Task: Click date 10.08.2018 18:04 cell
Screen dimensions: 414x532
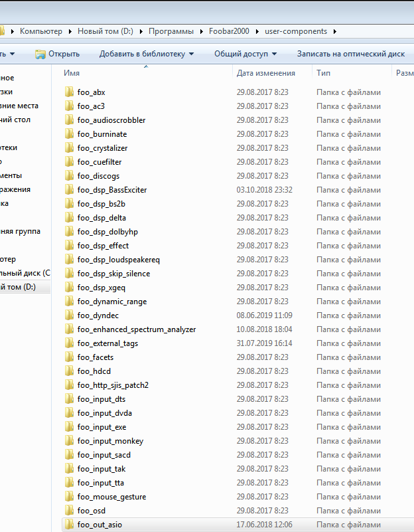Action: [x=264, y=329]
